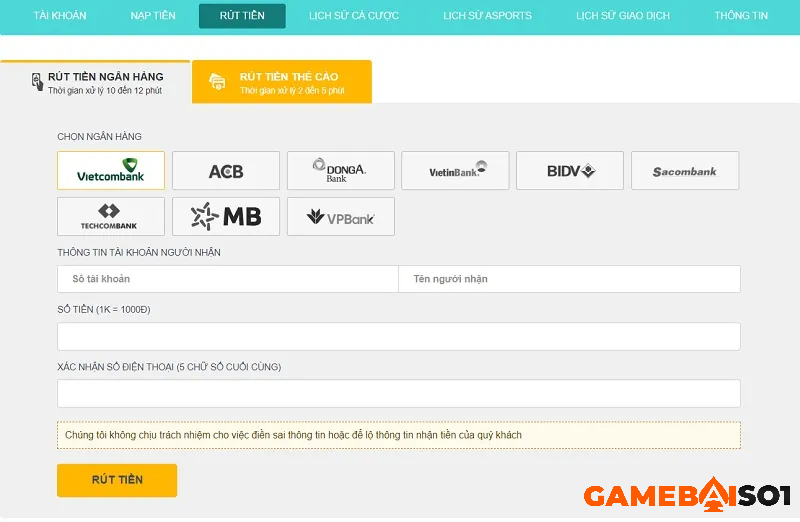Image resolution: width=800 pixels, height=522 pixels.
Task: Pick the DongA Bank logo
Action: point(340,171)
